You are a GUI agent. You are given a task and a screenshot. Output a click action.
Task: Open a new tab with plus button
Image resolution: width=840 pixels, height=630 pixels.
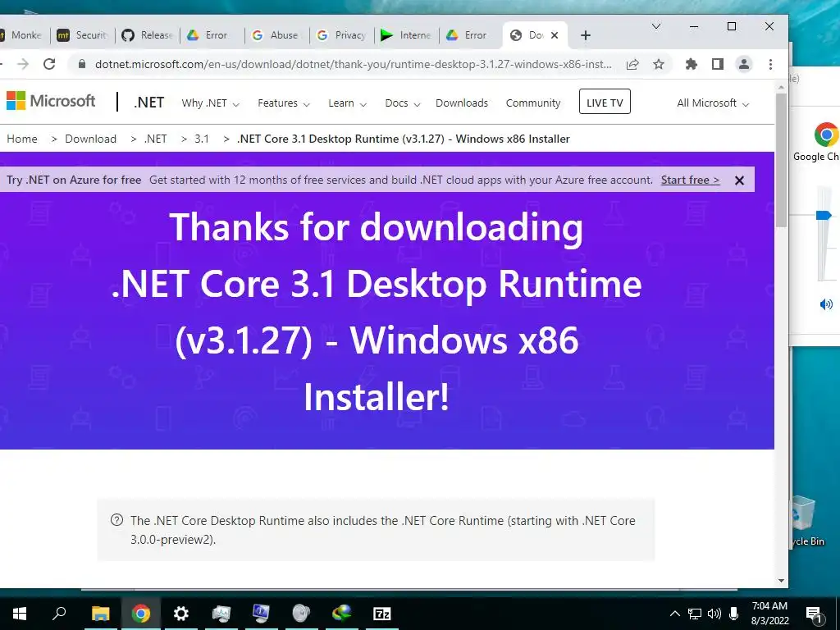click(586, 35)
